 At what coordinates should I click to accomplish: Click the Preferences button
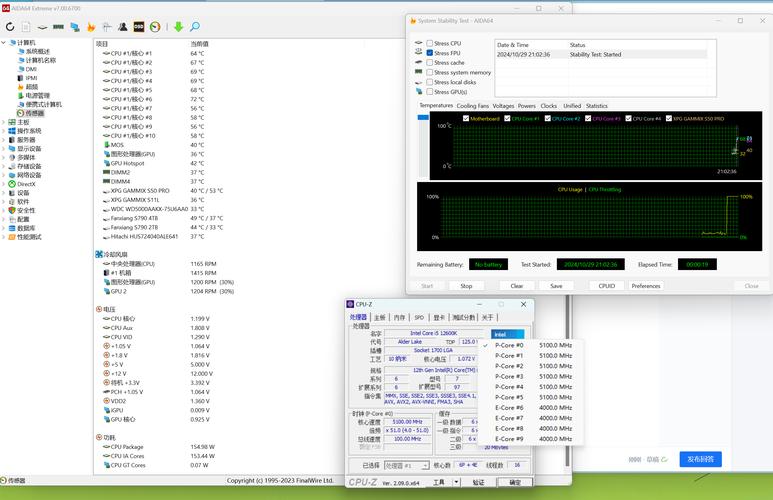pyautogui.click(x=645, y=286)
